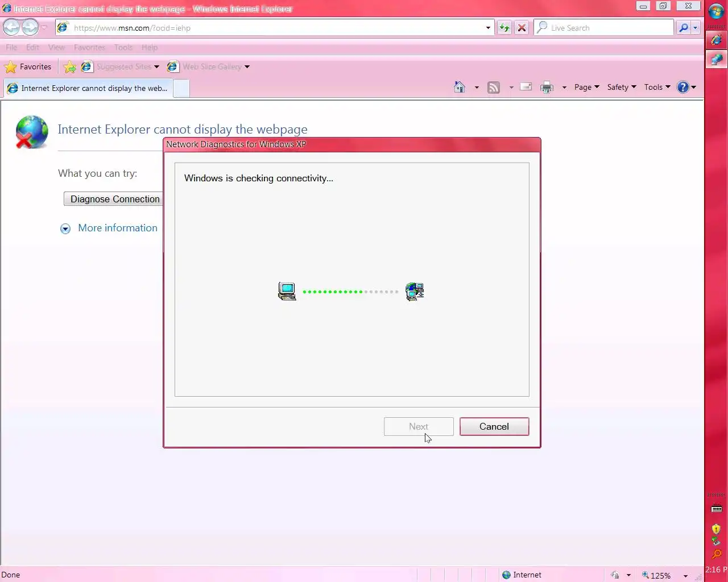Viewport: 728px width, 582px height.
Task: Restore down the Internet Explorer window
Action: (x=663, y=6)
